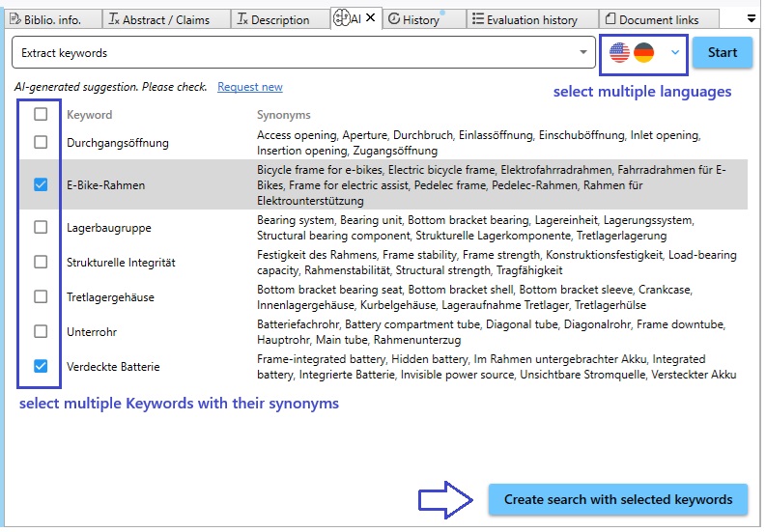Check the Durchgangsöffnung keyword checkbox

(x=41, y=143)
